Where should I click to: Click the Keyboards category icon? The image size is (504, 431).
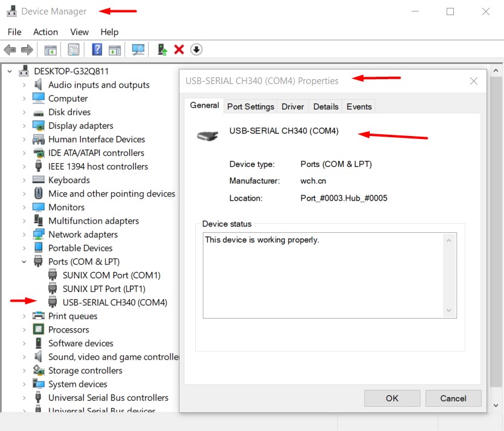[39, 180]
